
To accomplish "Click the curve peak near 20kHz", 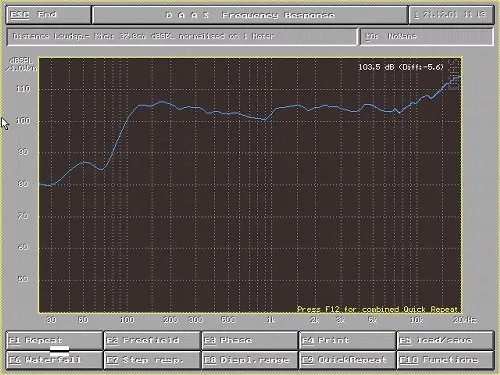I will point(457,78).
